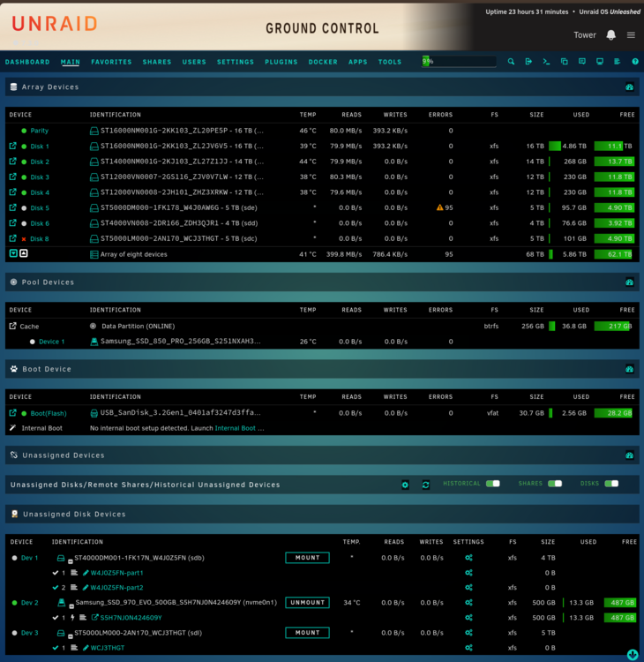The width and height of the screenshot is (644, 662).
Task: Click the edit pencil icon for WCJ3THGT
Action: coord(86,648)
